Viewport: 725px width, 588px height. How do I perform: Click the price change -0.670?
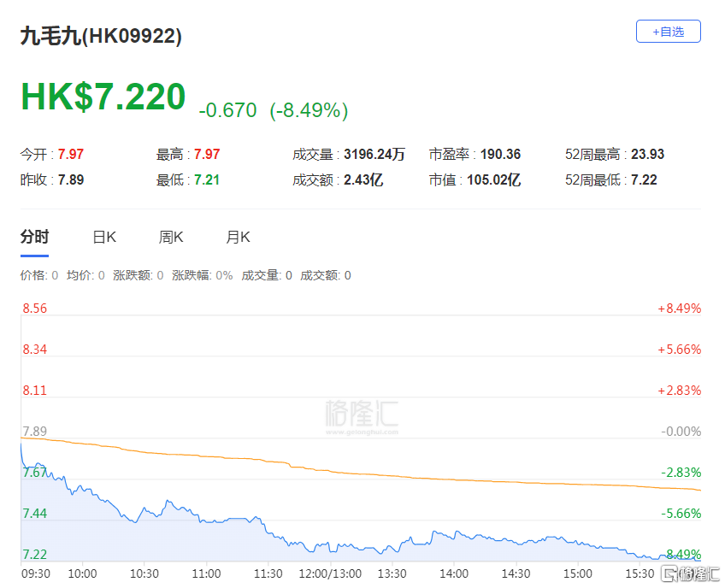tap(227, 110)
